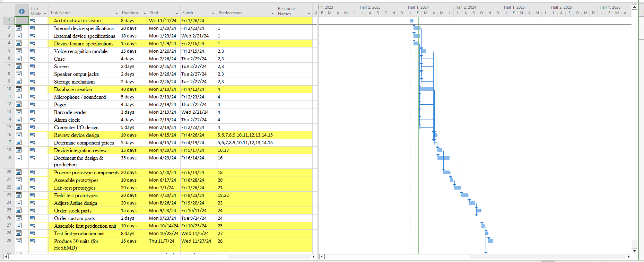Click the vertical scrollbar down arrow
The image size is (644, 262).
coord(635,251)
